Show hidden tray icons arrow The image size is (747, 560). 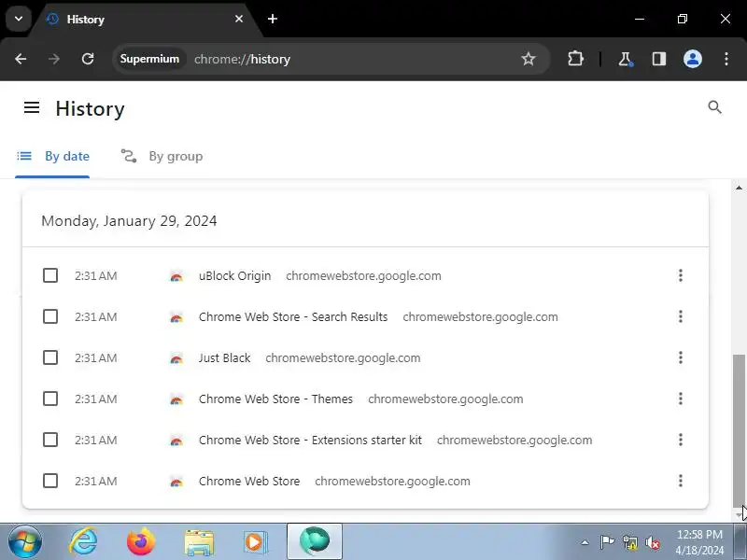(x=585, y=542)
